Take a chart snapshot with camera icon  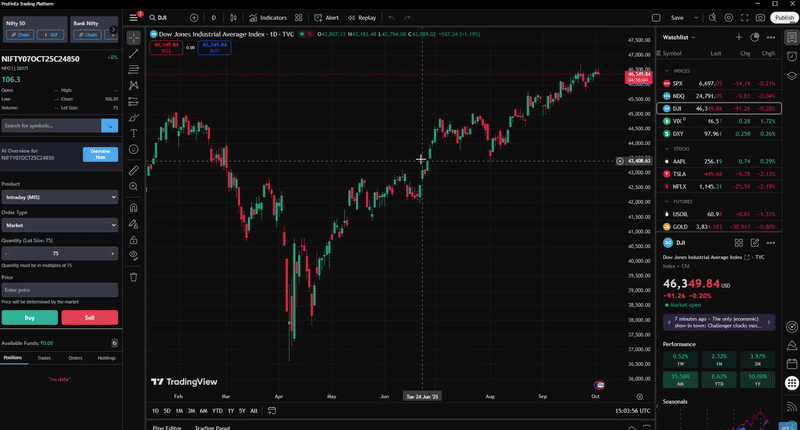(760, 17)
